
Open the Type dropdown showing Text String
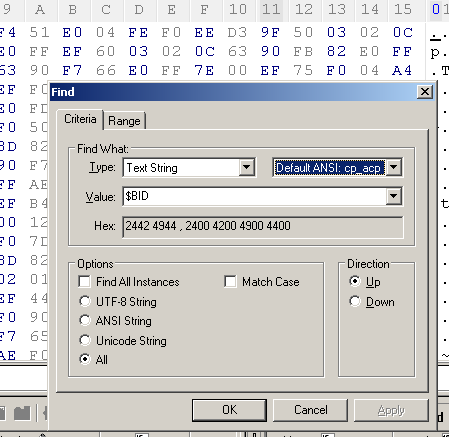[247, 167]
